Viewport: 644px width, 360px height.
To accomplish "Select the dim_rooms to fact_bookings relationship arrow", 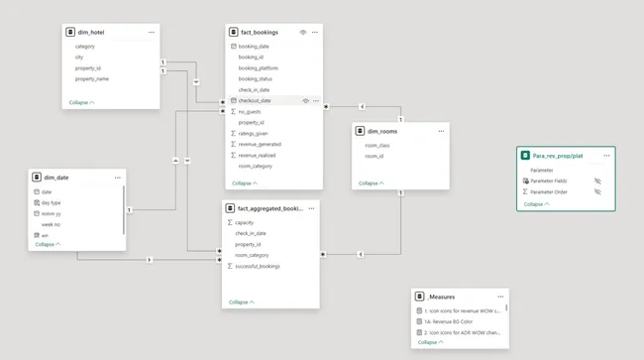I will [x=362, y=106].
